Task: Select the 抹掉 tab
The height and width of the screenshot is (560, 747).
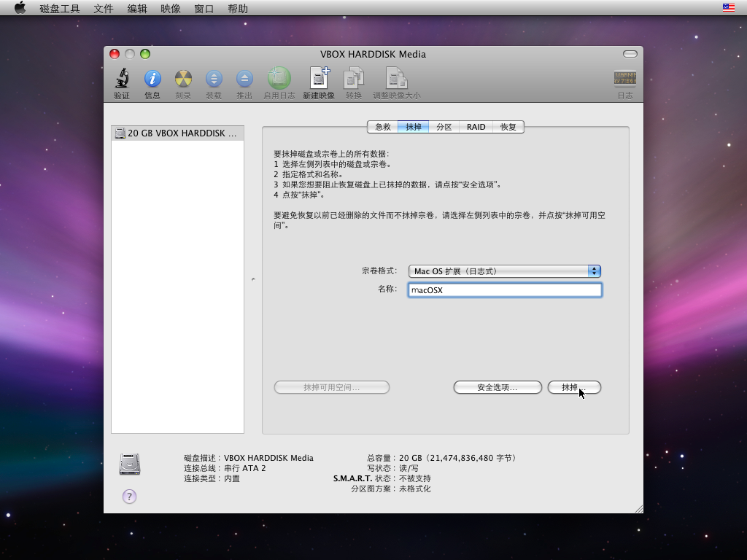Action: coord(413,127)
